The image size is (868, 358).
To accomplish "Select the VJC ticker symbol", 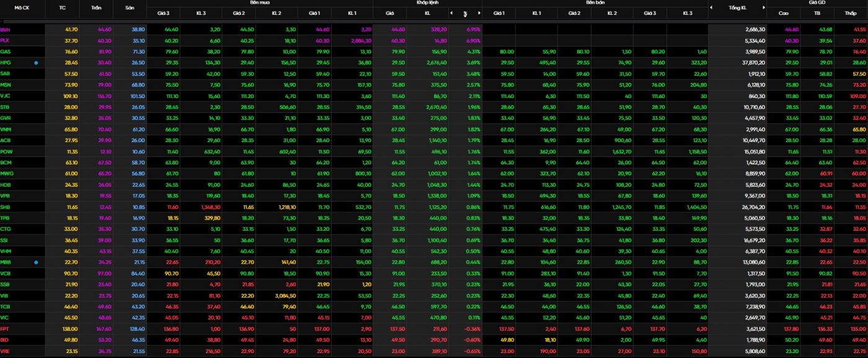I will [x=6, y=96].
